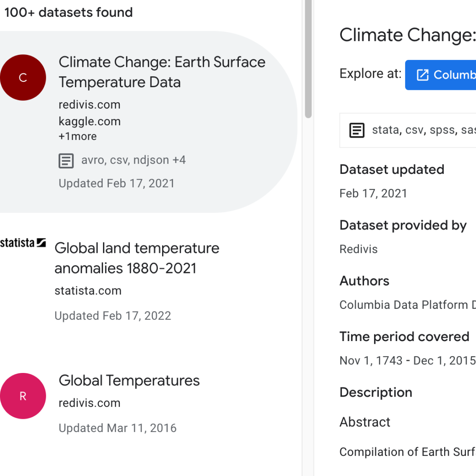
Task: Click the redivis.com source under Global Temperatures
Action: pyautogui.click(x=89, y=403)
